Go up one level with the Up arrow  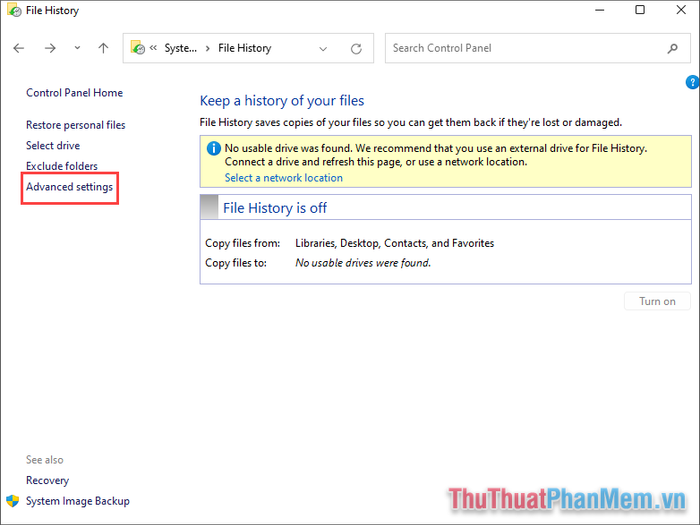point(103,48)
